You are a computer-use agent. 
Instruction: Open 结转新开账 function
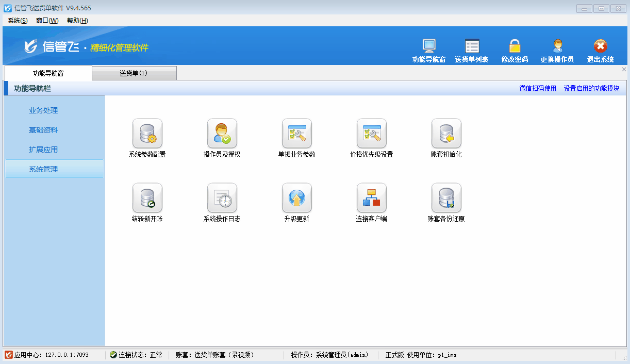147,198
